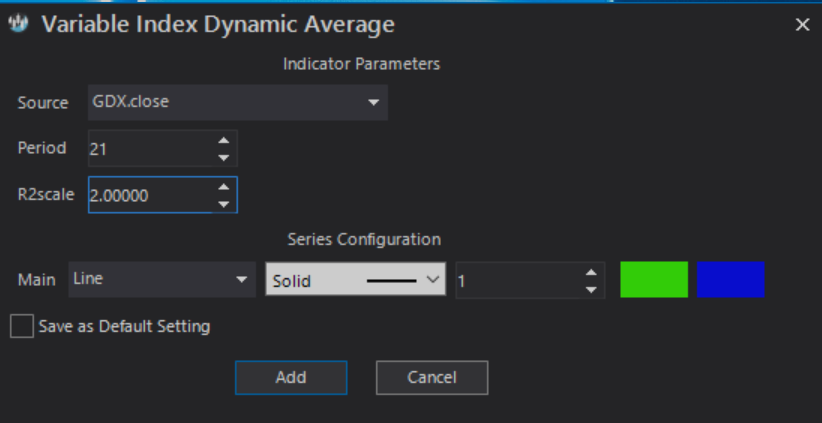Open the Main series type Line dropdown
Screen dimensions: 822x423
(162, 279)
